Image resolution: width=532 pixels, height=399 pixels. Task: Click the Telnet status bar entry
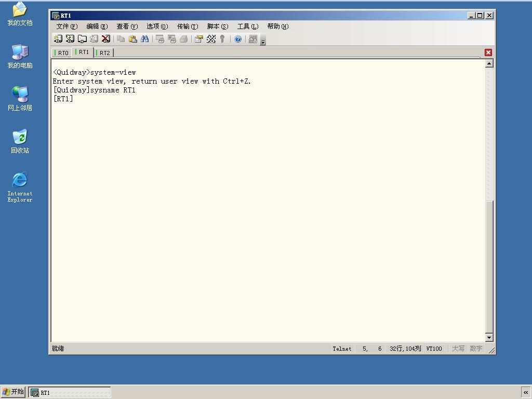[342, 349]
